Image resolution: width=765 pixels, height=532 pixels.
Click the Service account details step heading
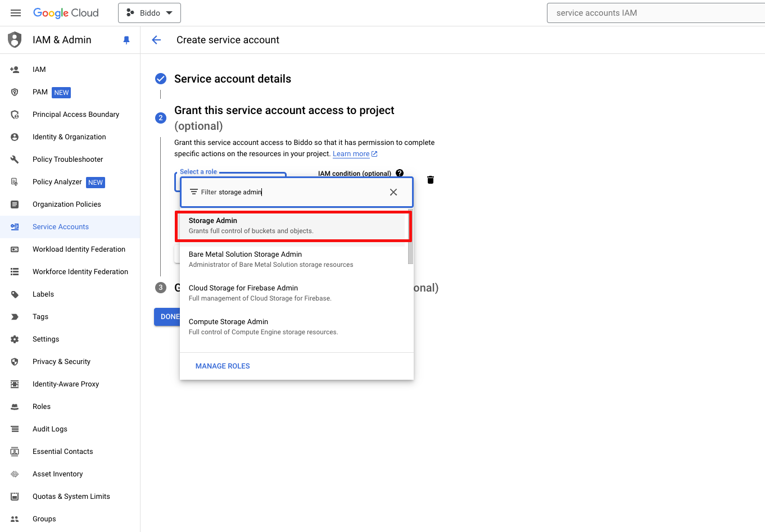tap(233, 79)
